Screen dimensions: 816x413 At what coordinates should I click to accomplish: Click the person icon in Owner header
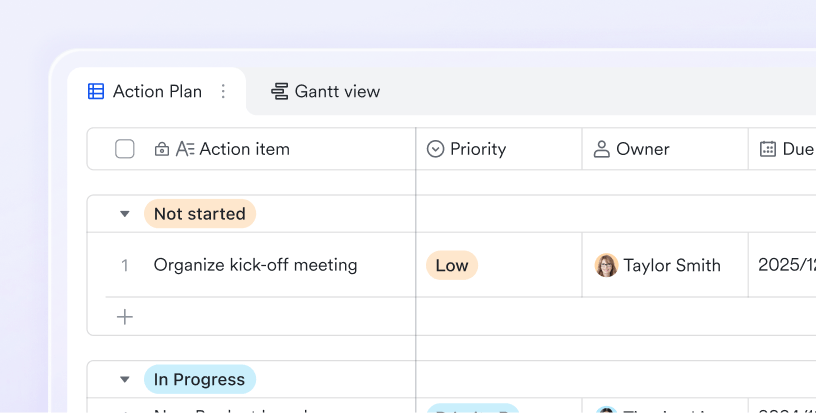(x=602, y=149)
